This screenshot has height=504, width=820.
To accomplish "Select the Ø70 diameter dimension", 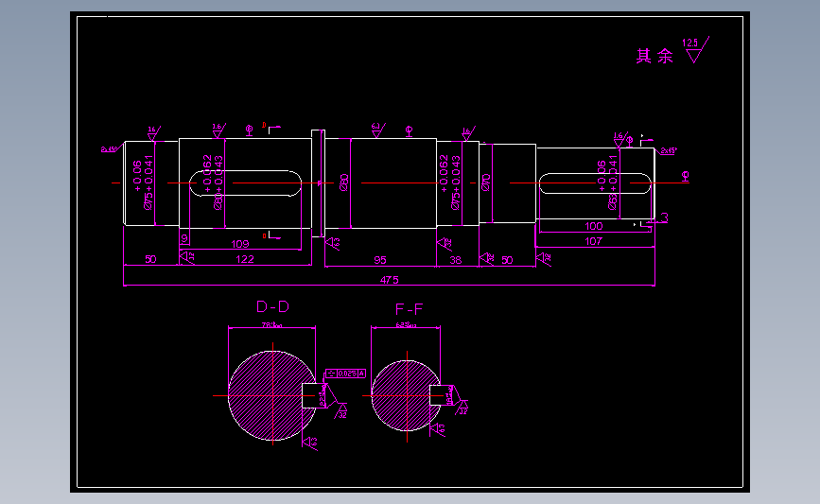I will tap(486, 182).
